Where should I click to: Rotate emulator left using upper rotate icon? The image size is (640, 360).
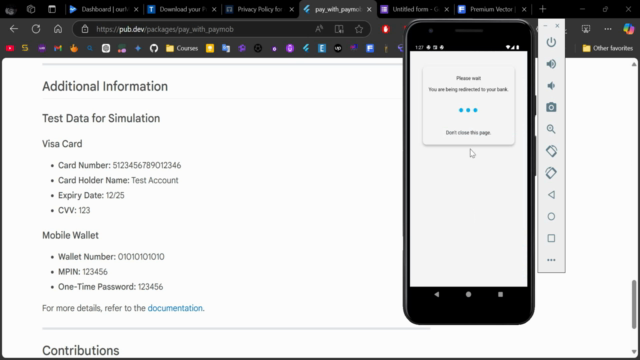point(551,151)
